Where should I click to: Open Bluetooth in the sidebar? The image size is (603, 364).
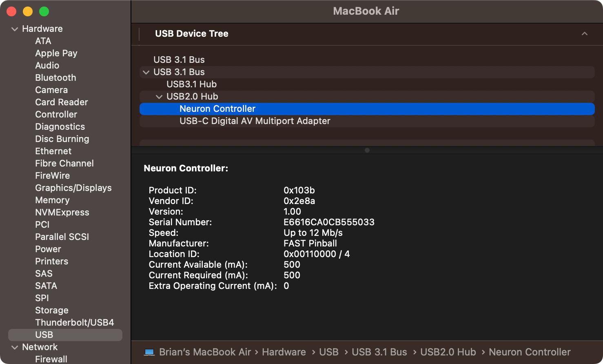pos(55,78)
